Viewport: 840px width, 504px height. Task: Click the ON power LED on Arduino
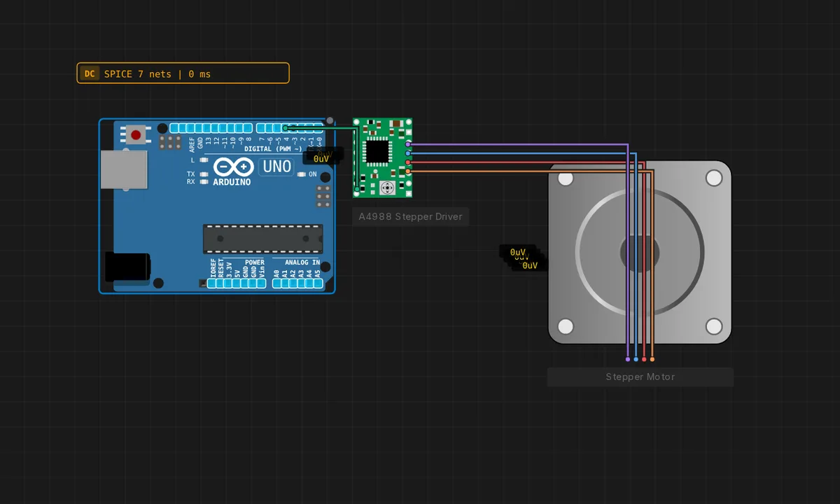pyautogui.click(x=302, y=174)
